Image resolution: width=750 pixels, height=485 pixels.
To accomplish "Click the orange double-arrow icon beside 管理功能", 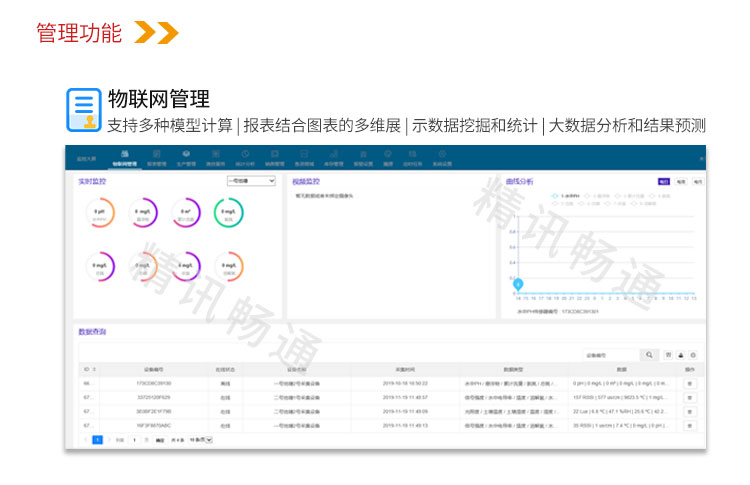I will tap(156, 33).
